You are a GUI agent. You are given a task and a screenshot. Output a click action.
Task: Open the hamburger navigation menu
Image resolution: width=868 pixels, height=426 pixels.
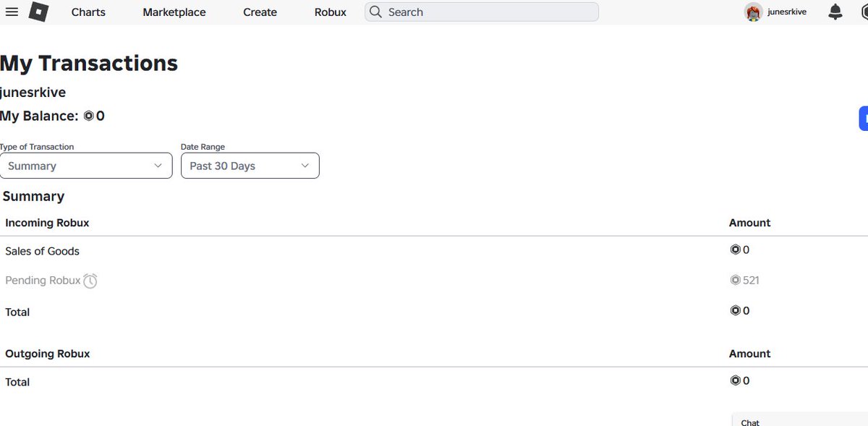pos(12,12)
